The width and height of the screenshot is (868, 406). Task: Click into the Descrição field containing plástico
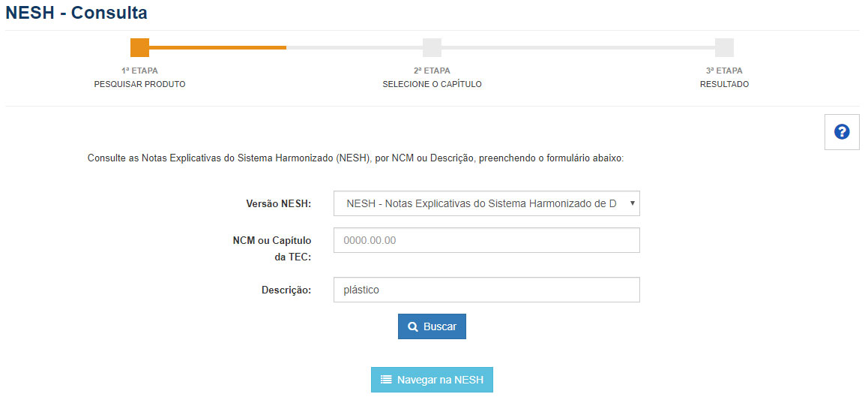tap(486, 290)
